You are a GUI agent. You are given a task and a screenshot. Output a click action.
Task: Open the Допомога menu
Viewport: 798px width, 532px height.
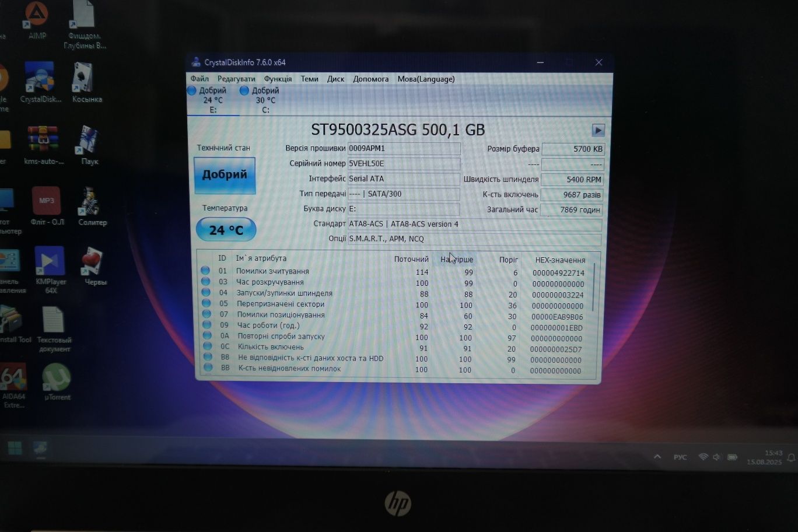370,79
